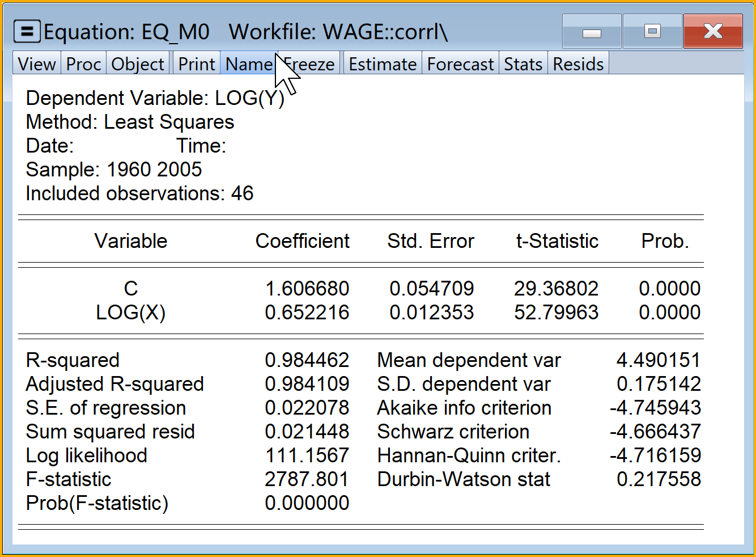Minimize the EQ_M0 equation window
This screenshot has width=756, height=557.
tap(592, 32)
